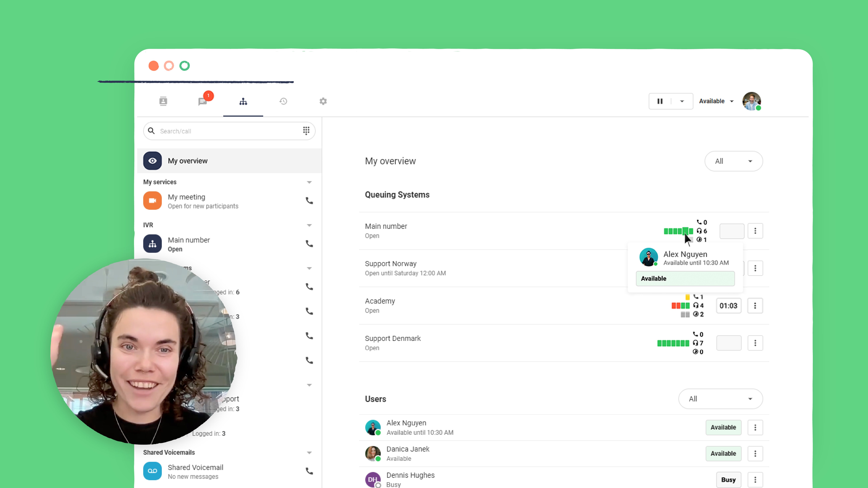Collapse the My services section

pyautogui.click(x=309, y=182)
